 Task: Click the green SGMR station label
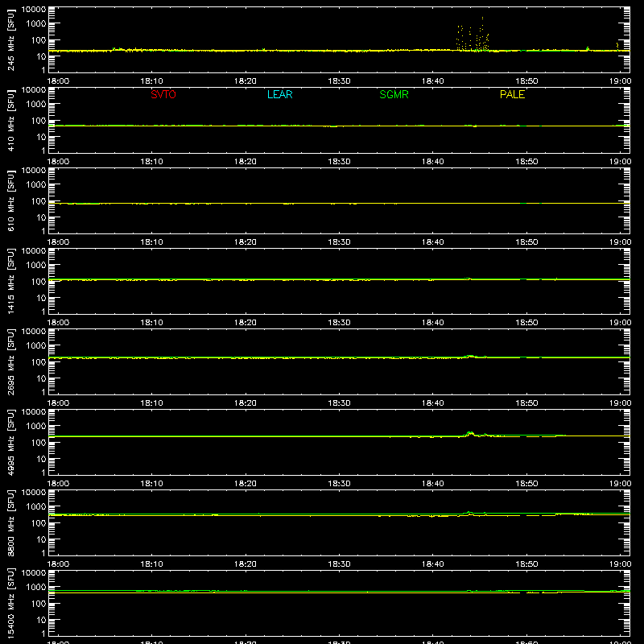[394, 94]
